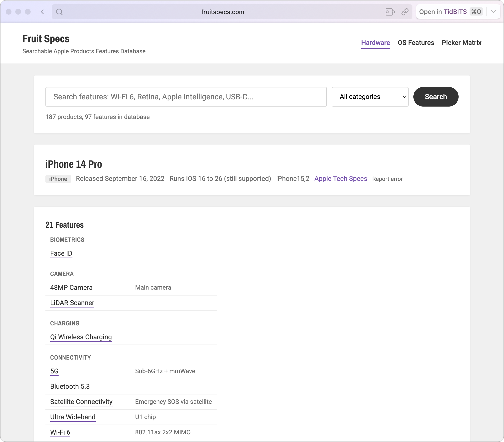Screen dimensions: 504x442
Task: Open the Wi-Fi 6 feature link
Action: pos(60,432)
